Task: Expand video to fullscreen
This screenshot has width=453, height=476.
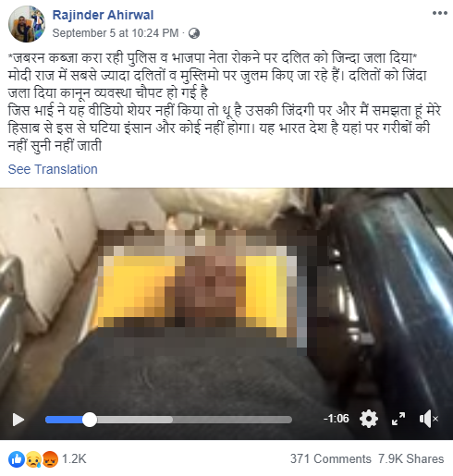Action: pyautogui.click(x=398, y=419)
